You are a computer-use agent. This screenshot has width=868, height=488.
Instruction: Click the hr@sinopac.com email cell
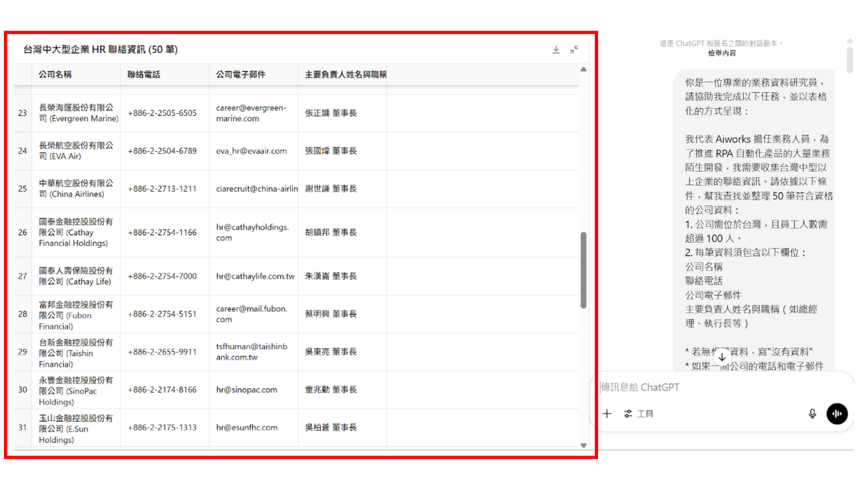point(254,390)
